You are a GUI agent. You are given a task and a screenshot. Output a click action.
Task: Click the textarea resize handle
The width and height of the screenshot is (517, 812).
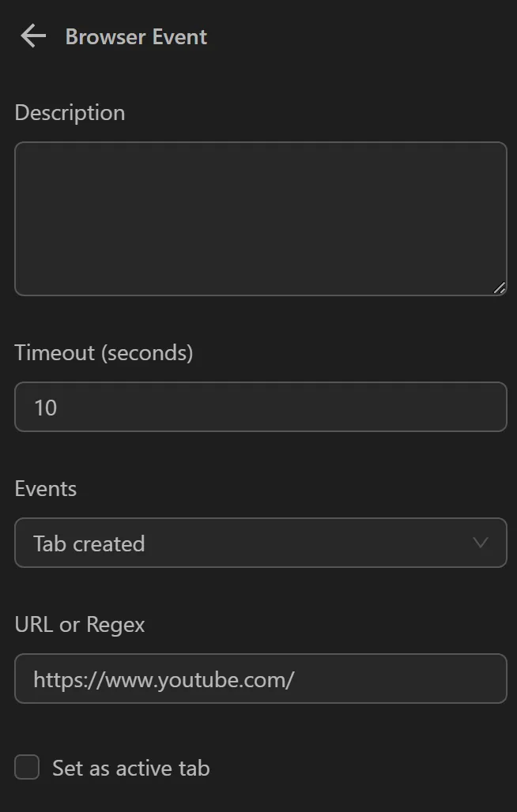pyautogui.click(x=500, y=289)
